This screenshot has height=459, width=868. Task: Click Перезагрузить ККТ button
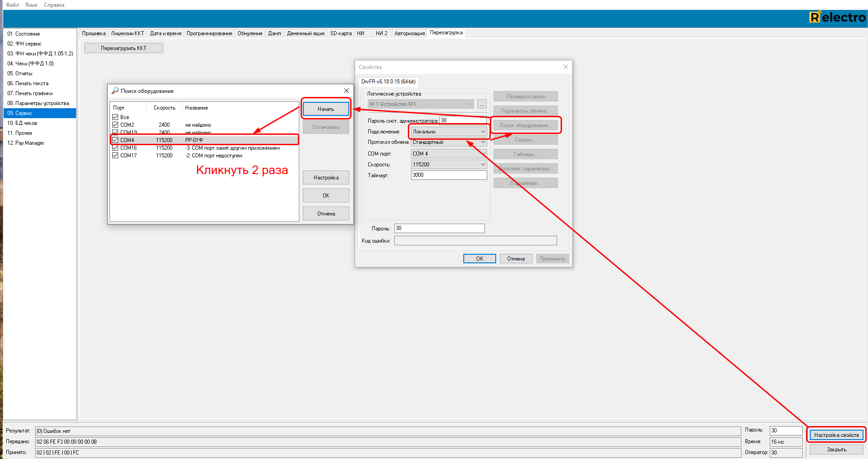click(123, 48)
